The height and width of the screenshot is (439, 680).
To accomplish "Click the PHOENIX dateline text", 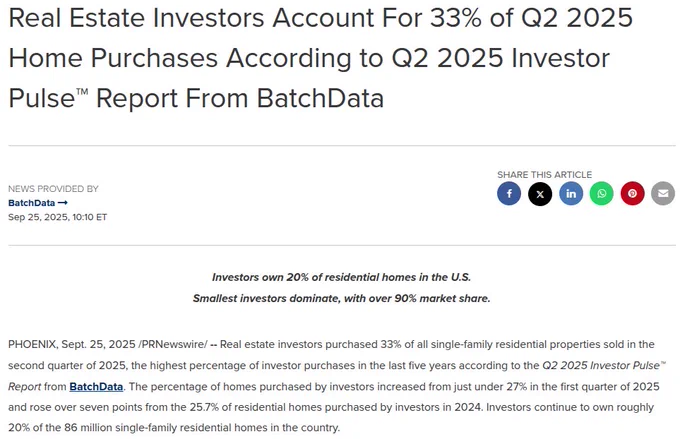I will click(x=32, y=344).
